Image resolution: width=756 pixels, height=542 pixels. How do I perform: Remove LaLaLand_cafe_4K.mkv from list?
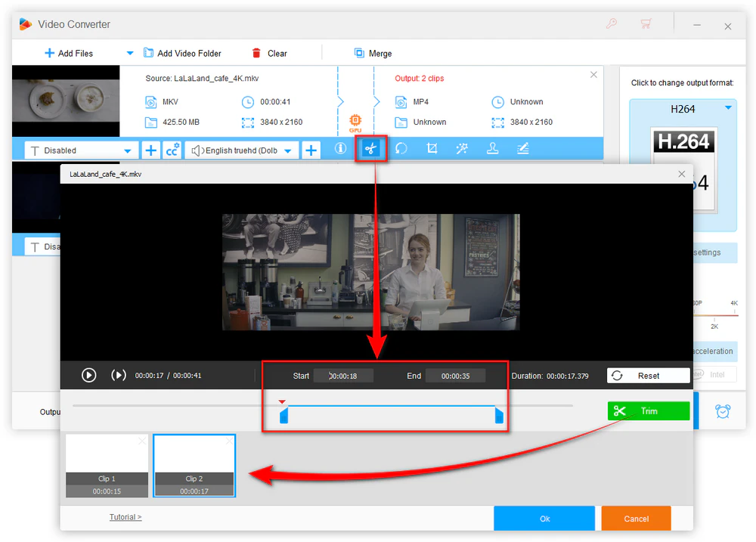coord(593,75)
